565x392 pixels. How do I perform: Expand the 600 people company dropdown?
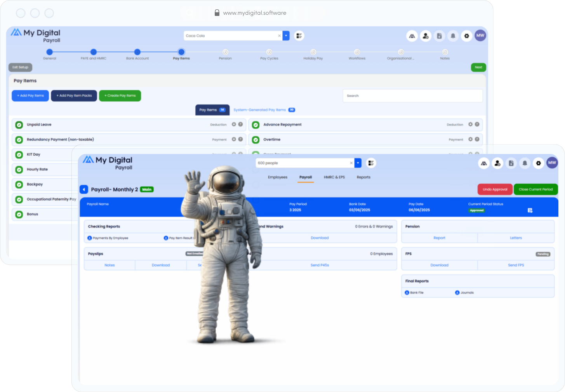[x=358, y=163]
